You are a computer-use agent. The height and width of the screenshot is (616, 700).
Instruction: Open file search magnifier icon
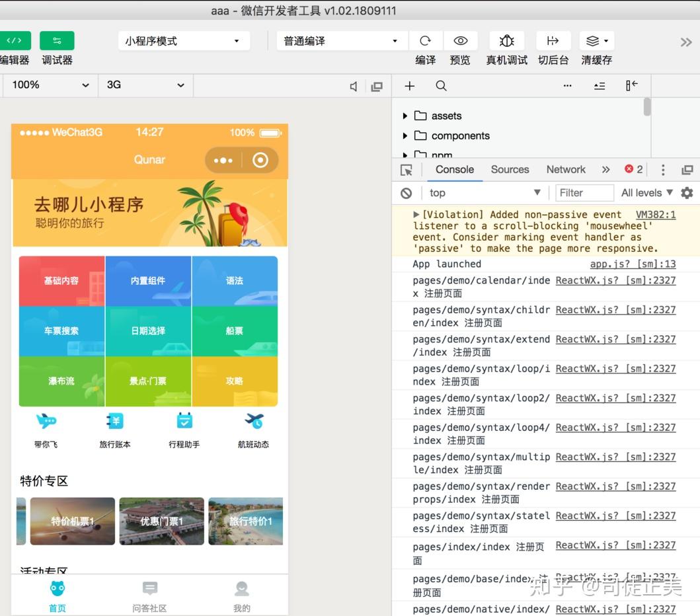441,86
